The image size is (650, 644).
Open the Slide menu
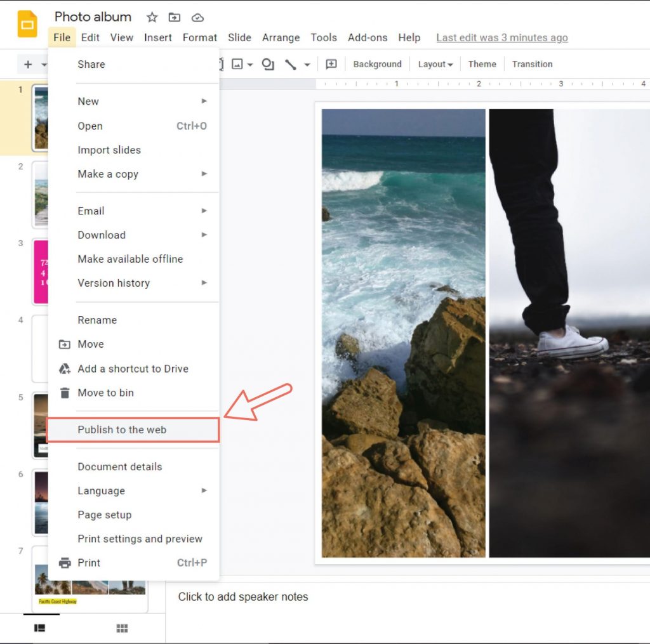click(x=239, y=37)
